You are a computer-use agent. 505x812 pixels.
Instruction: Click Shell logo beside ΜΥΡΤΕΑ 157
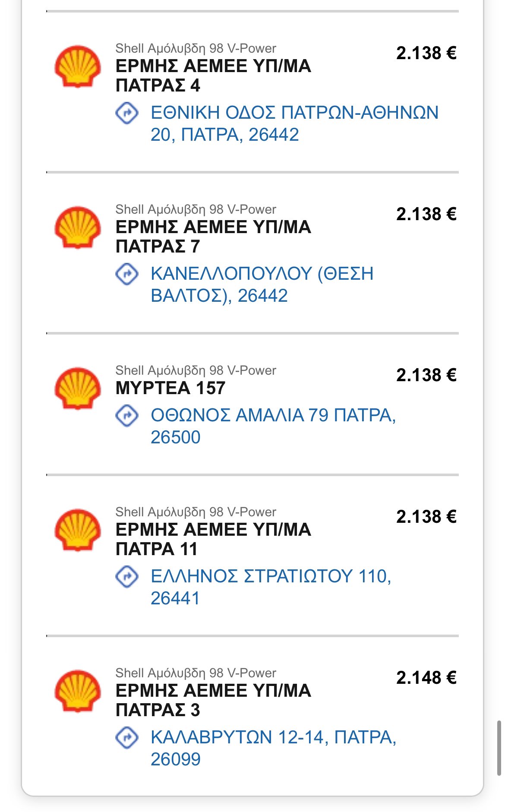pyautogui.click(x=78, y=388)
